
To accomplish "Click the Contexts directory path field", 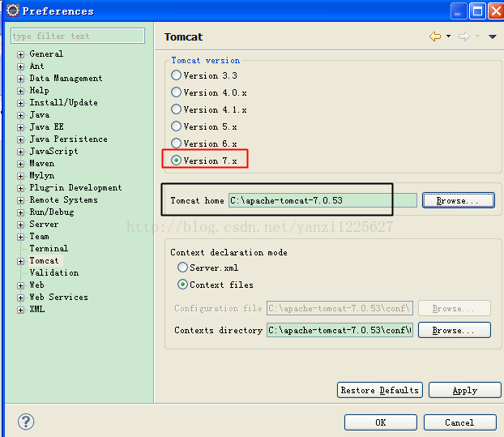I will click(340, 330).
